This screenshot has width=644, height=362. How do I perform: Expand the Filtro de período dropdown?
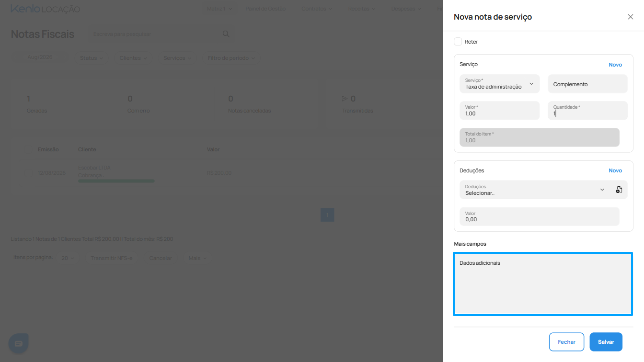point(231,58)
